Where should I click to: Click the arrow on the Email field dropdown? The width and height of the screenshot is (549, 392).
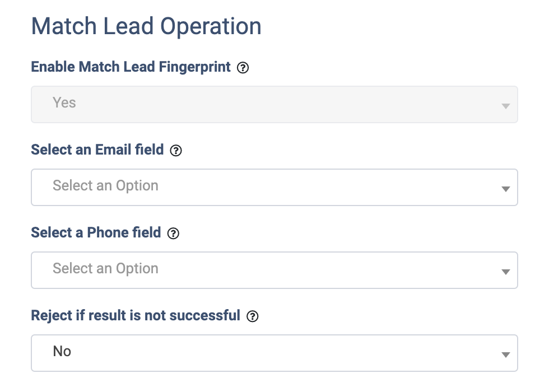point(506,189)
